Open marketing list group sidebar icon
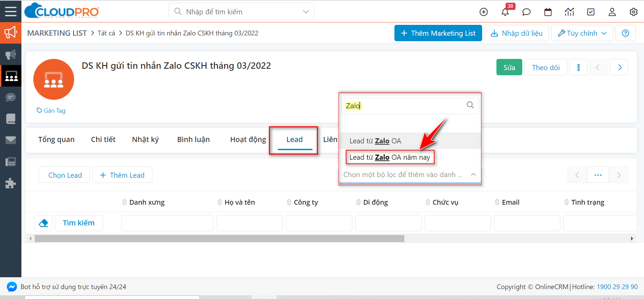 tap(11, 76)
